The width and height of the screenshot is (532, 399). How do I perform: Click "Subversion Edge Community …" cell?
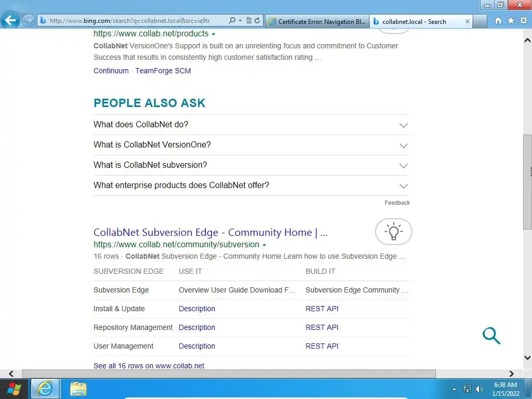pos(357,290)
